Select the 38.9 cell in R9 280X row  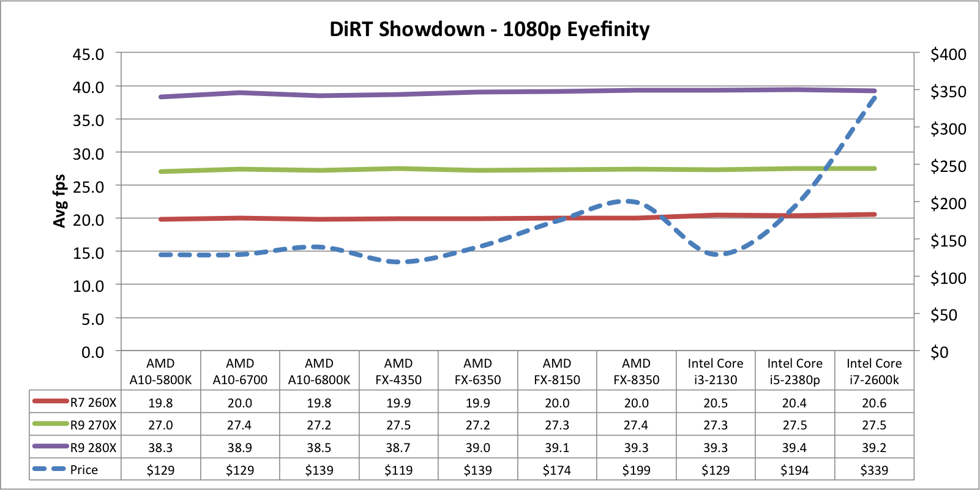tap(240, 448)
